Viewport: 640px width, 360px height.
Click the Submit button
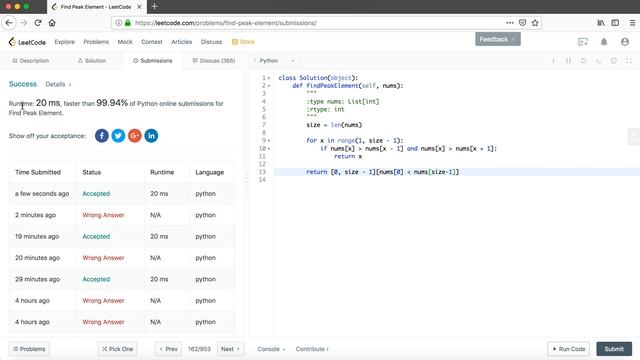point(614,349)
